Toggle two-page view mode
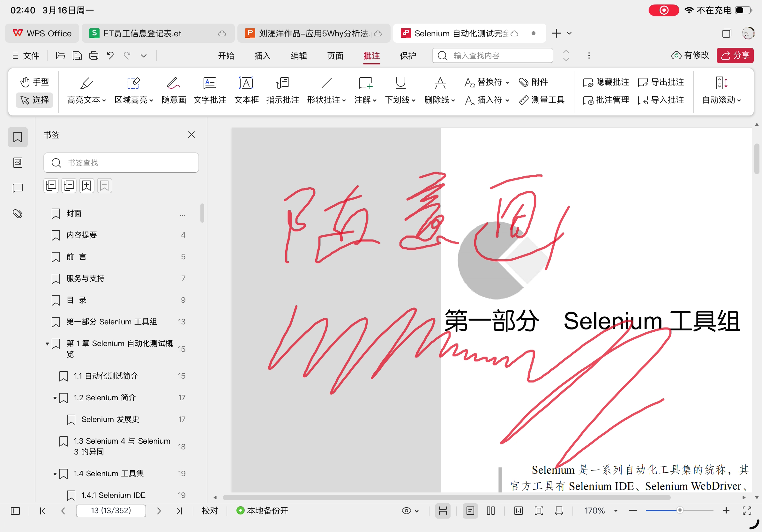 pos(490,510)
